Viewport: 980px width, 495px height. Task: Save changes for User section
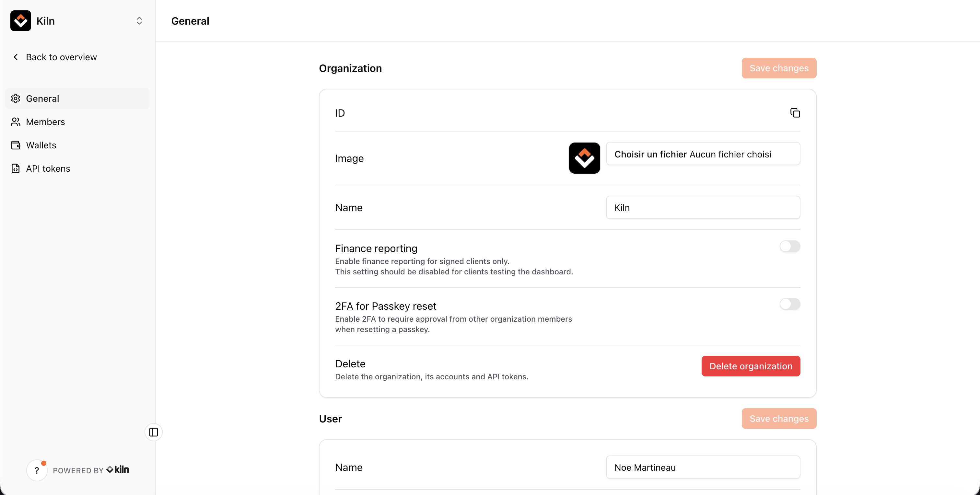[778, 419]
